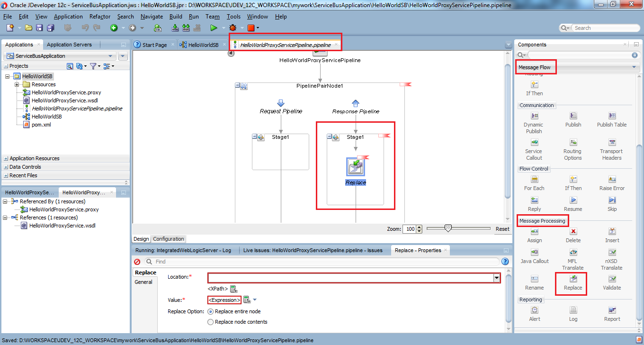Select the For Each component
The height and width of the screenshot is (345, 644).
(x=534, y=183)
